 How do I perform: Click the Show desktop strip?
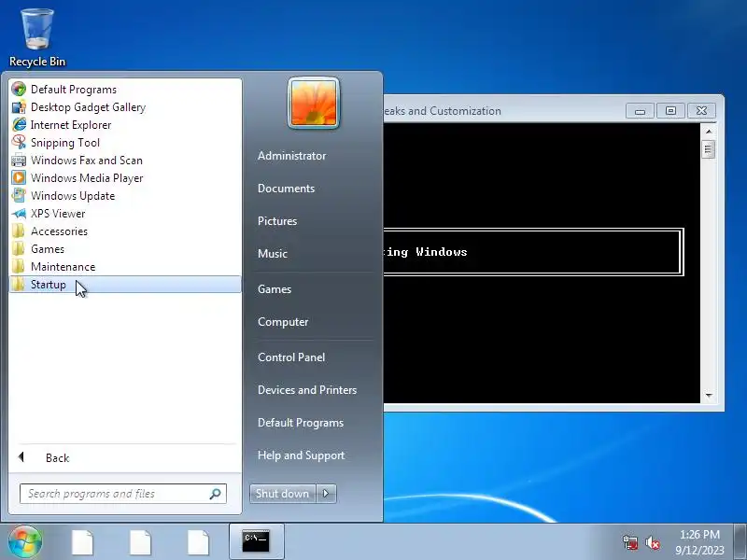point(740,542)
